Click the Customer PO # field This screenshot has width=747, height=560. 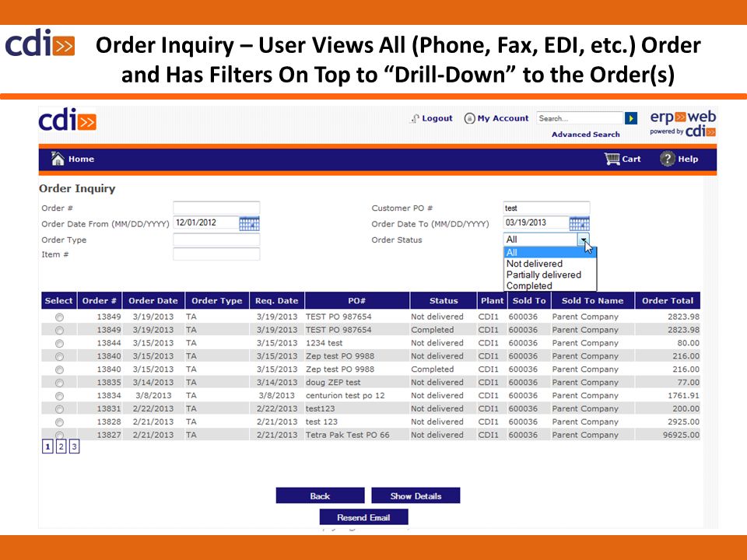(x=546, y=208)
